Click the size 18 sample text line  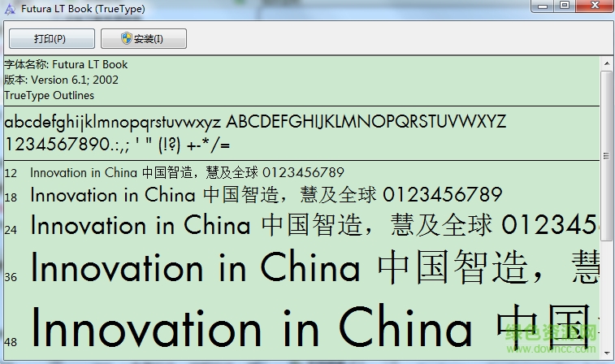click(266, 195)
